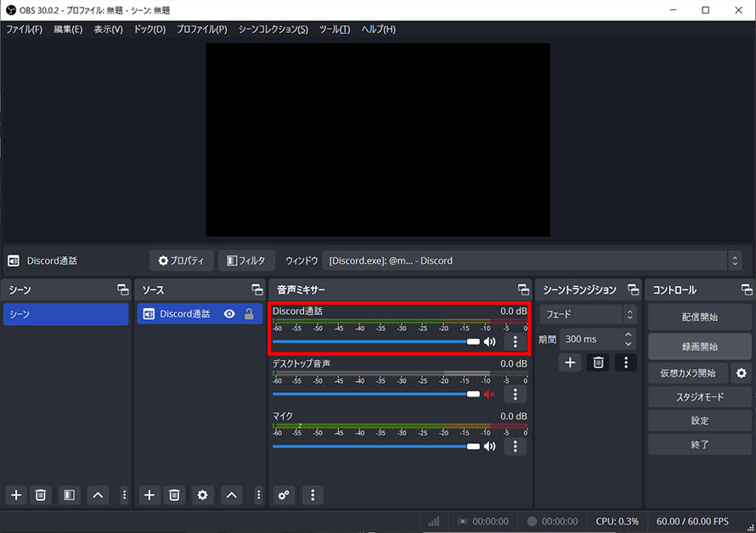Click the 録画開始 button
756x533 pixels.
700,347
